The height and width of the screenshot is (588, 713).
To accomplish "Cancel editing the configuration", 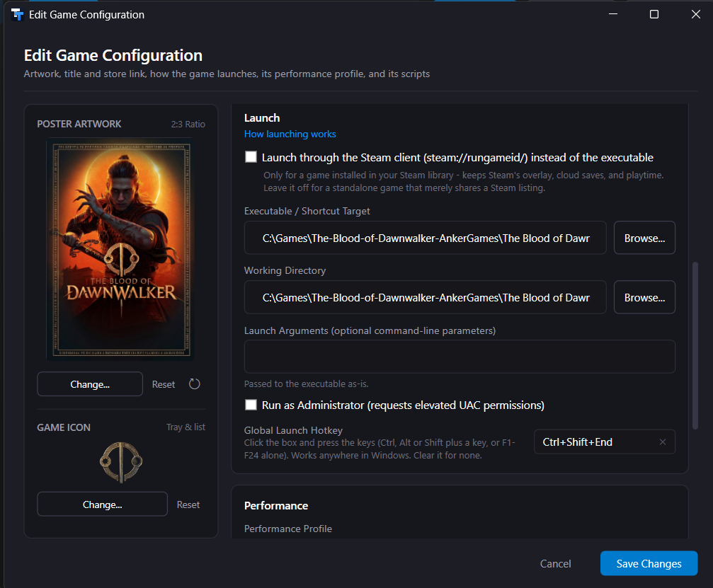I will point(555,563).
